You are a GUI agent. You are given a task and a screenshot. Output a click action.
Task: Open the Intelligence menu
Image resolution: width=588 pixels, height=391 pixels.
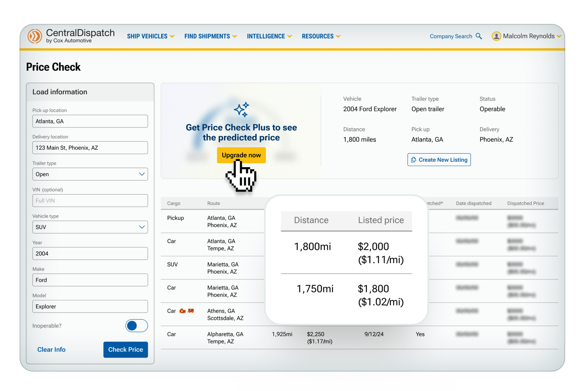pos(269,36)
